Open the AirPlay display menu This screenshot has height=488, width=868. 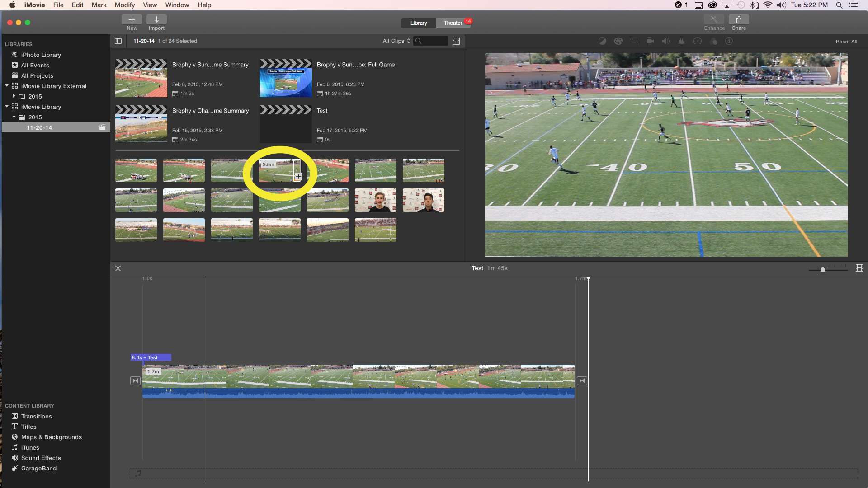[727, 5]
